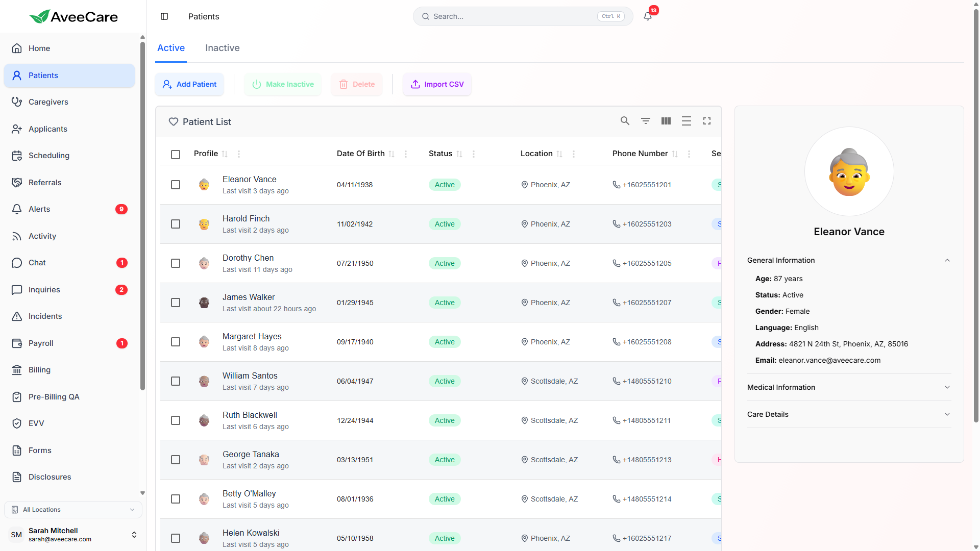Image resolution: width=980 pixels, height=551 pixels.
Task: Sort the table by the Profile column
Action: point(225,154)
